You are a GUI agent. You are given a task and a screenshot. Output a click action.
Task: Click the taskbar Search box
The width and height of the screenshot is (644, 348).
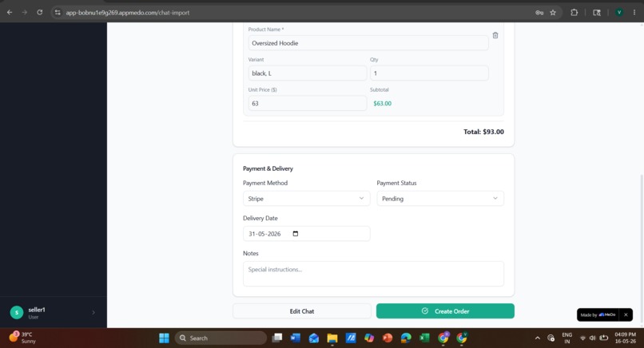pos(221,338)
